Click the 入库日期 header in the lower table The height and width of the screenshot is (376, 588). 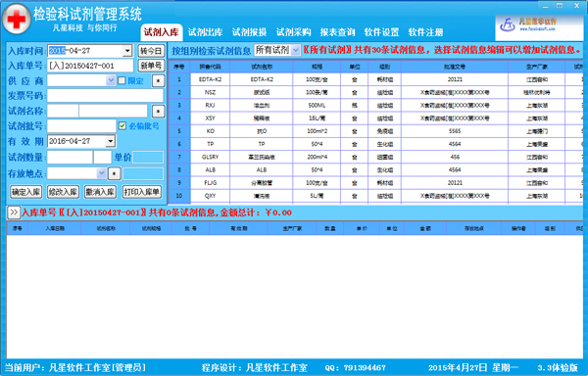[x=55, y=228]
